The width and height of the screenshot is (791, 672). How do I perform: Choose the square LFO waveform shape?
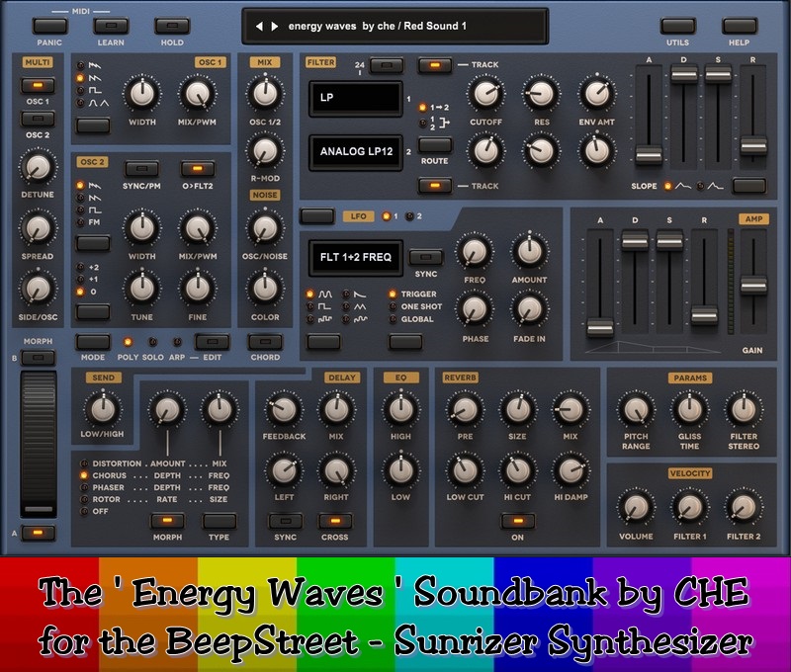(311, 306)
